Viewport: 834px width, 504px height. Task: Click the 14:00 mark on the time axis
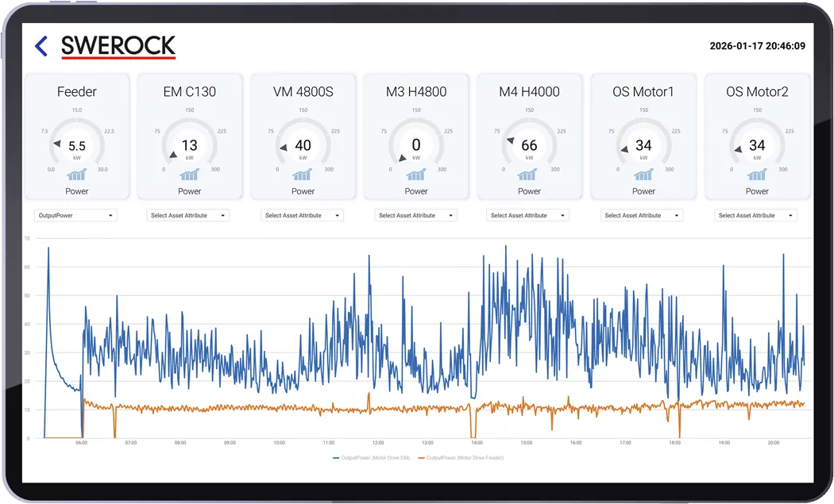pyautogui.click(x=477, y=442)
